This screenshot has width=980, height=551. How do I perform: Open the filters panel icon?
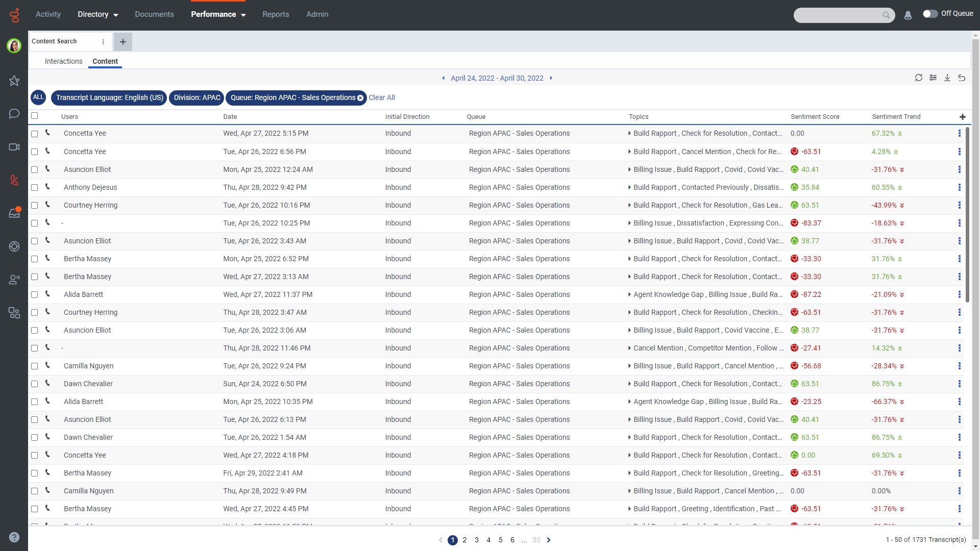tap(933, 78)
